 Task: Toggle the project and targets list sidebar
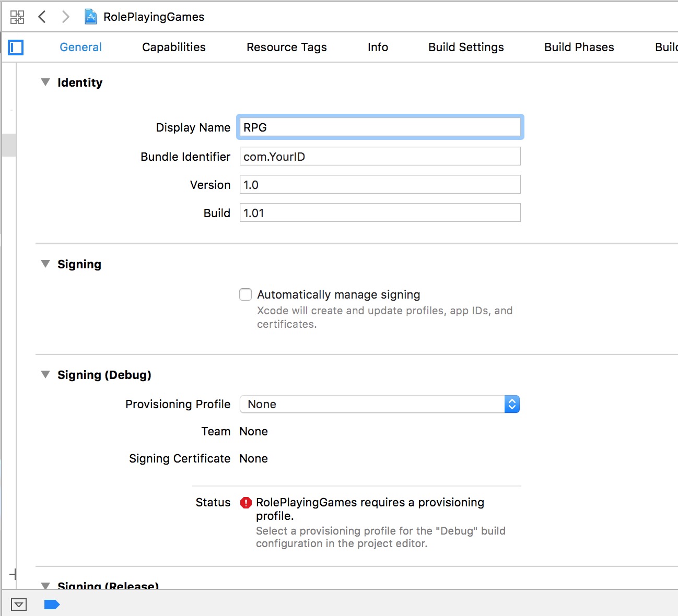coord(16,48)
